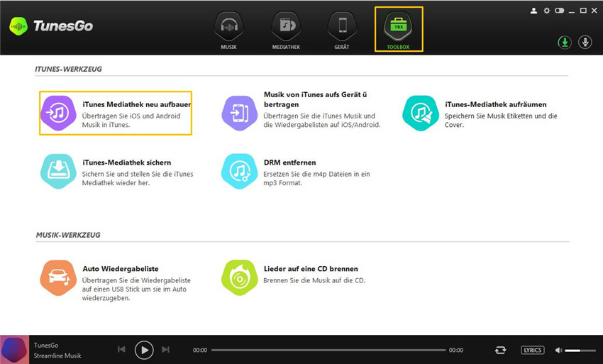Image resolution: width=603 pixels, height=364 pixels.
Task: Click the iTunes-Mediathek sichern backup icon
Action: (x=58, y=171)
